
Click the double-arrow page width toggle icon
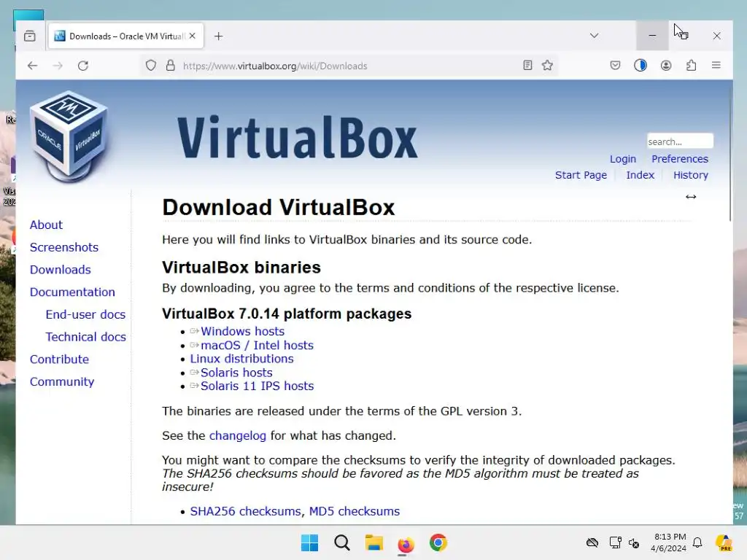(x=691, y=197)
